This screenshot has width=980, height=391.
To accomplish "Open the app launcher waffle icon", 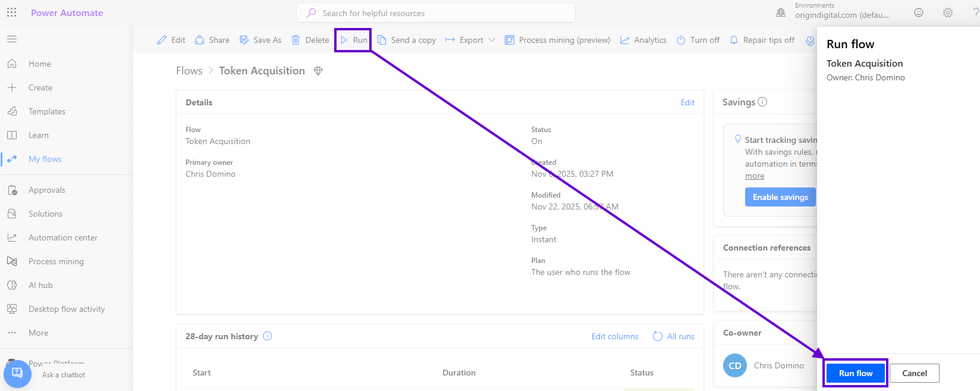I will [12, 12].
